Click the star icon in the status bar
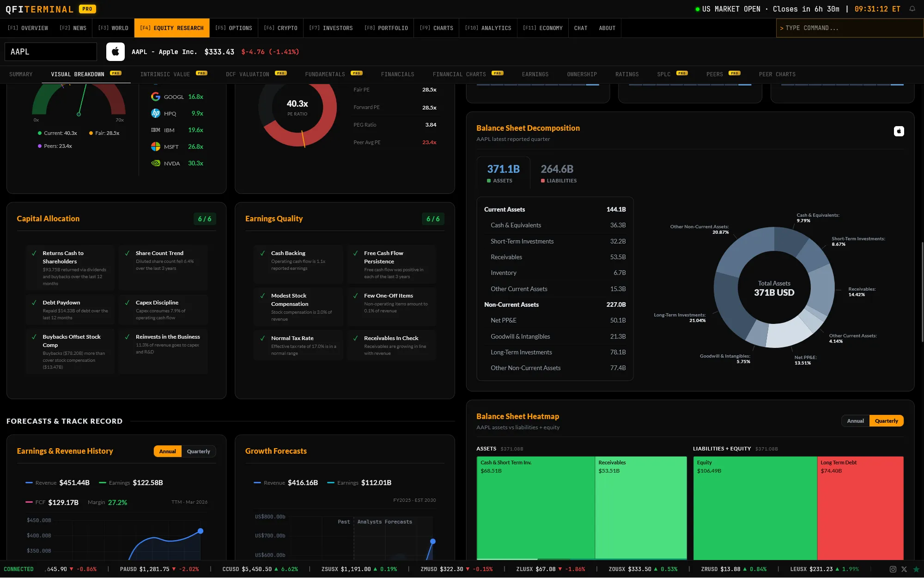Viewport: 924px width, 578px height. click(x=916, y=569)
